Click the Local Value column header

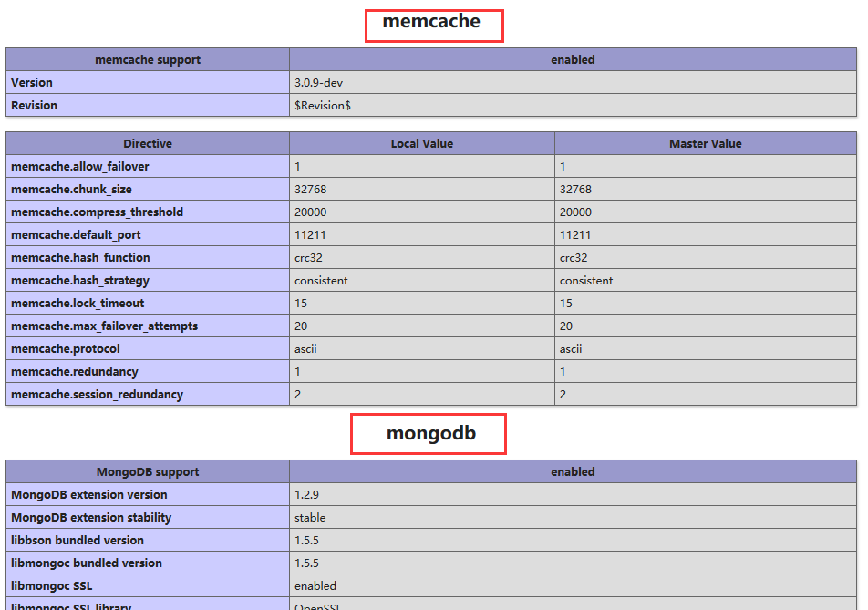tap(422, 143)
